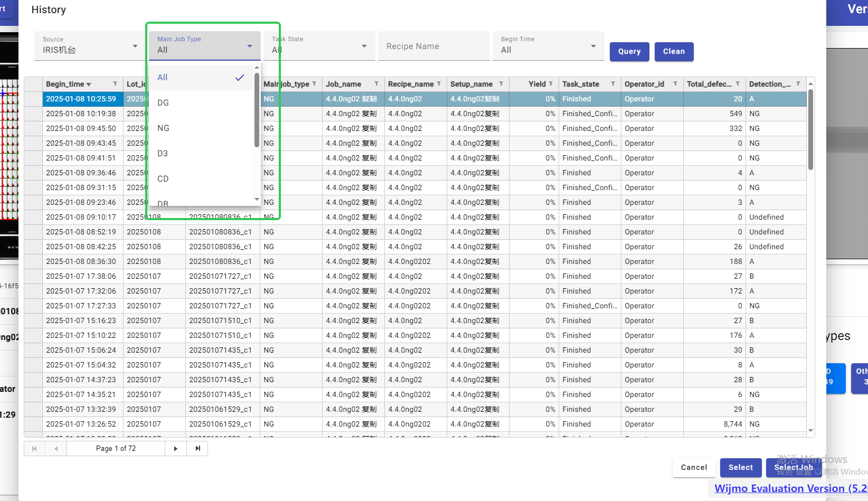The height and width of the screenshot is (501, 868).
Task: Click the filter icon on Begin_time column
Action: pyautogui.click(x=115, y=84)
